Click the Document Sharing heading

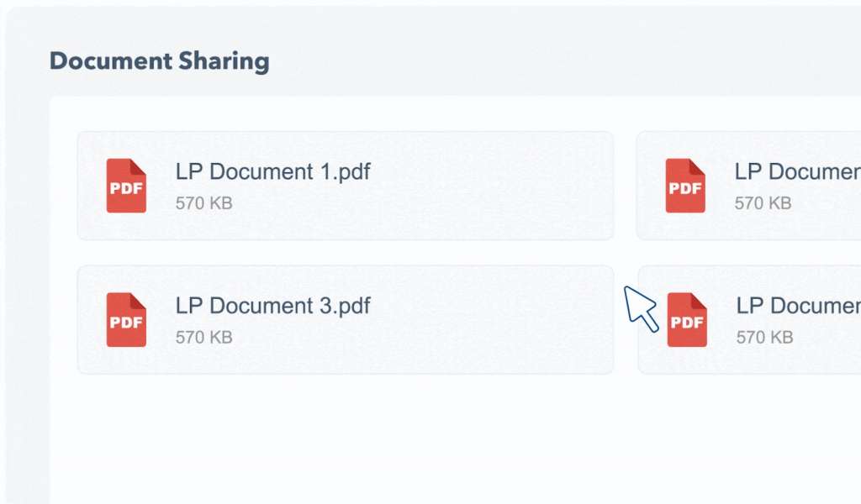pyautogui.click(x=159, y=61)
